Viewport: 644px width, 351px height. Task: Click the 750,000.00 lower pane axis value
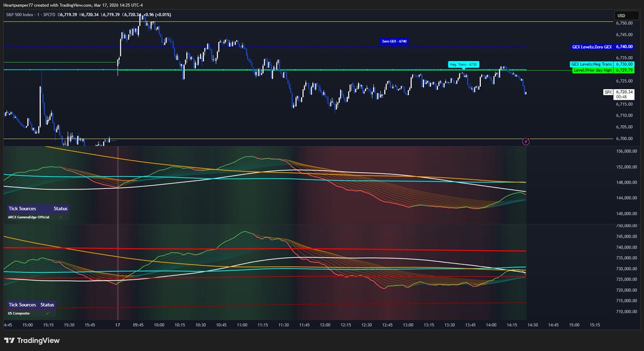point(627,226)
